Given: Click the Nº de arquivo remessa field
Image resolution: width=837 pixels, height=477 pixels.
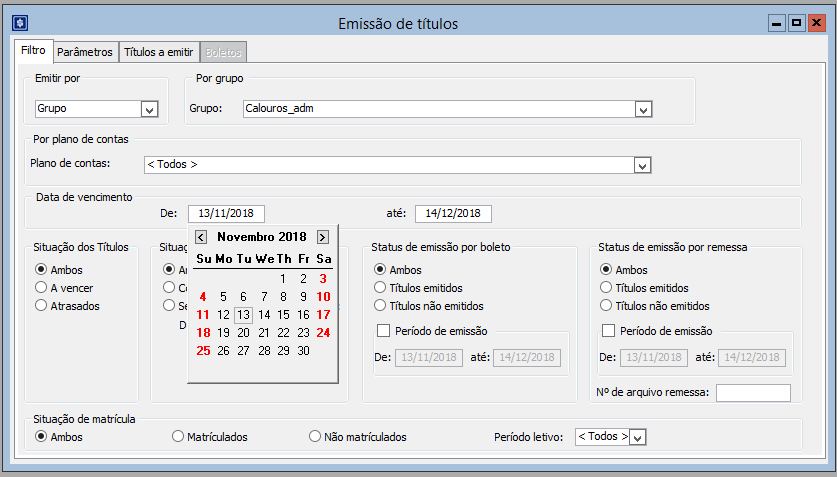Looking at the screenshot, I should [753, 393].
